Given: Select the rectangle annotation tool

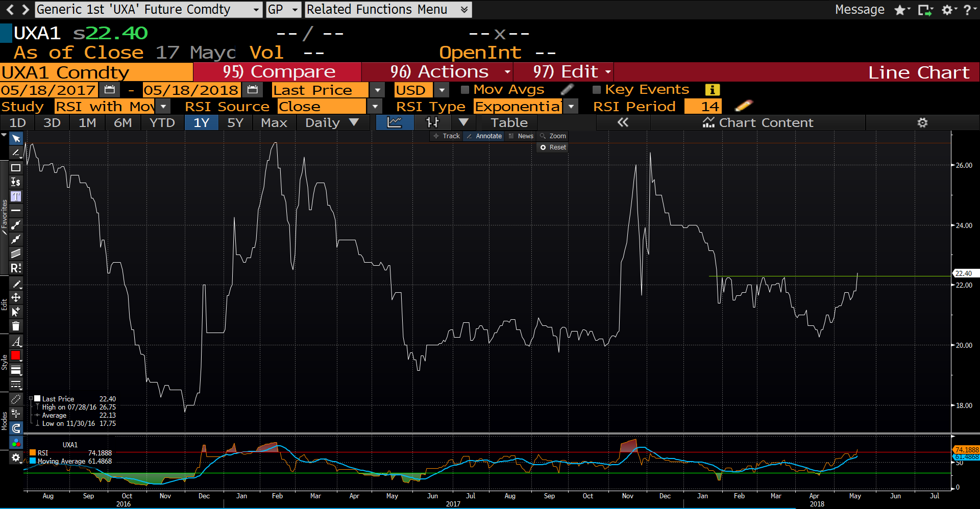Looking at the screenshot, I should (x=16, y=168).
